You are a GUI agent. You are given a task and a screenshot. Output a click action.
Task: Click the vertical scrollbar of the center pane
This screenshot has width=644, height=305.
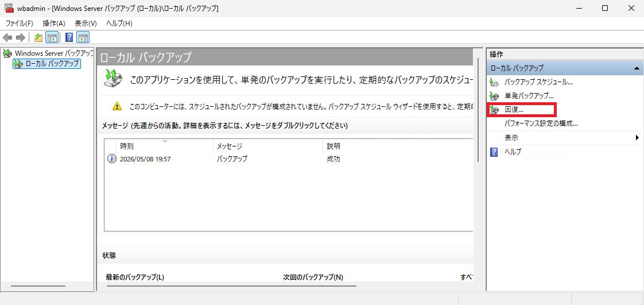click(x=478, y=110)
